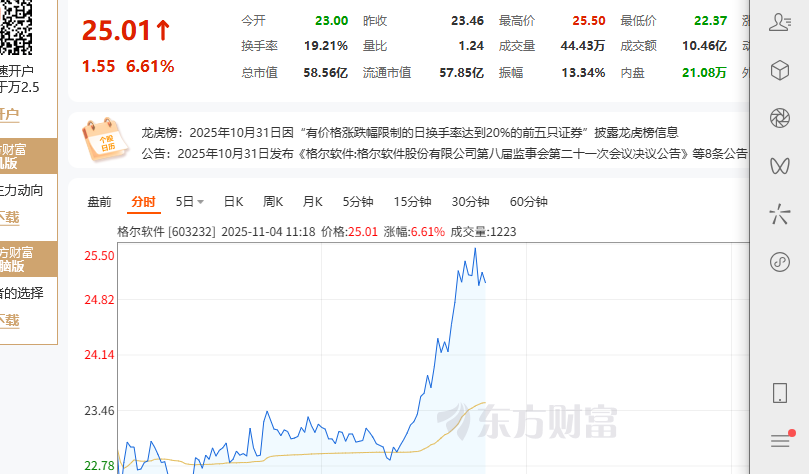Click the 开户 link in left panel
Image resolution: width=809 pixels, height=474 pixels.
coord(10,114)
